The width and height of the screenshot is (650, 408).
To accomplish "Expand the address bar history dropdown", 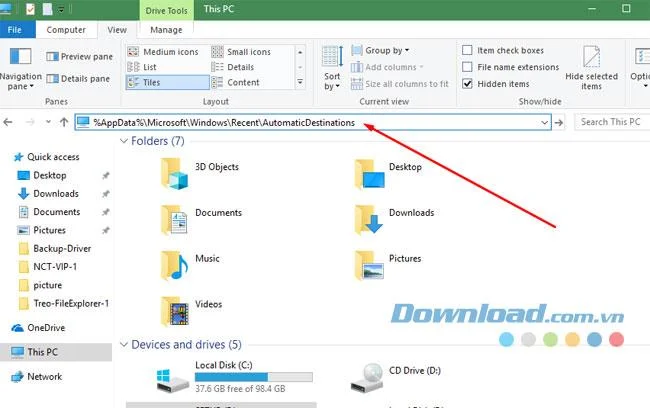I will pyautogui.click(x=544, y=123).
